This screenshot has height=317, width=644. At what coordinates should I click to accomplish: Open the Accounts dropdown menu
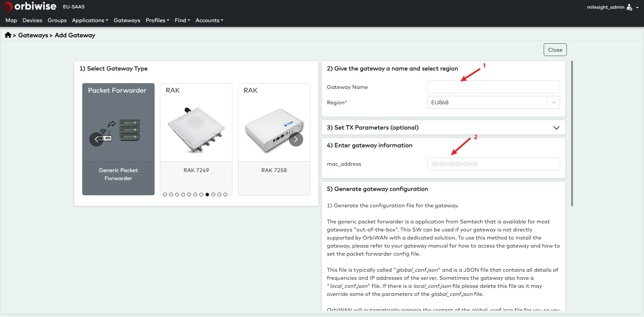click(x=209, y=20)
